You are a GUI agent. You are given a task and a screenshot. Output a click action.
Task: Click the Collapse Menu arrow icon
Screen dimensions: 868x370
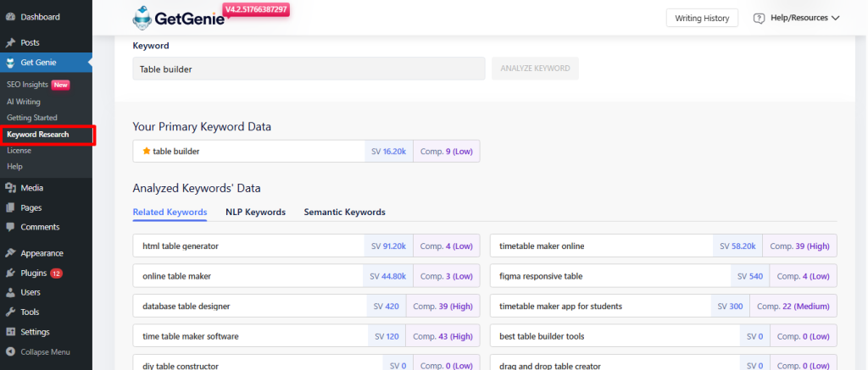[x=10, y=351]
